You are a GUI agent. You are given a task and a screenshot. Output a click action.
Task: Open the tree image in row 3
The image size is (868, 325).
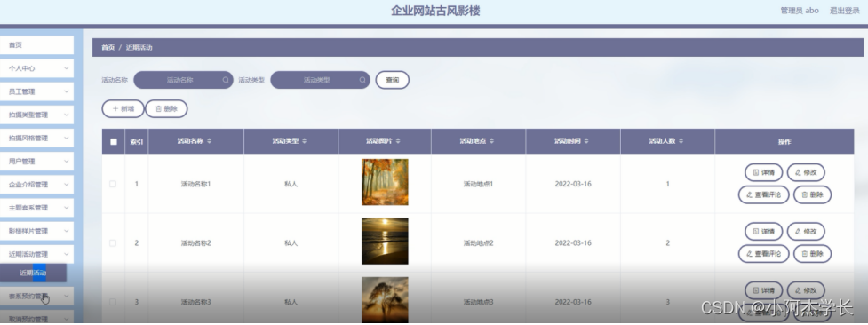click(385, 299)
